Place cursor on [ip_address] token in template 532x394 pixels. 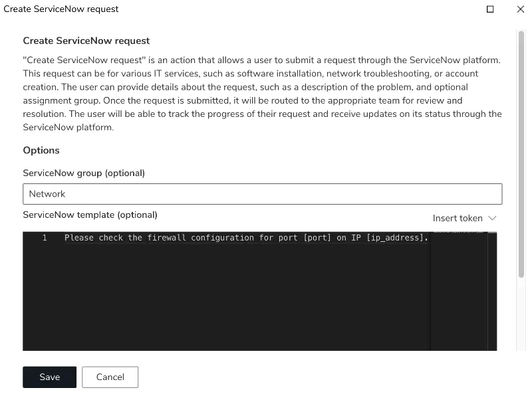click(x=395, y=238)
